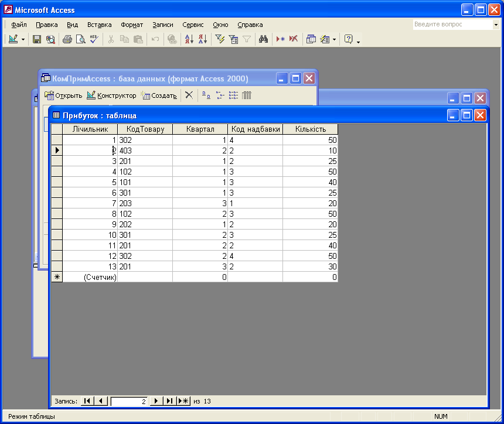Click the New Record toolbar icon
504x424 pixels.
pyautogui.click(x=280, y=39)
